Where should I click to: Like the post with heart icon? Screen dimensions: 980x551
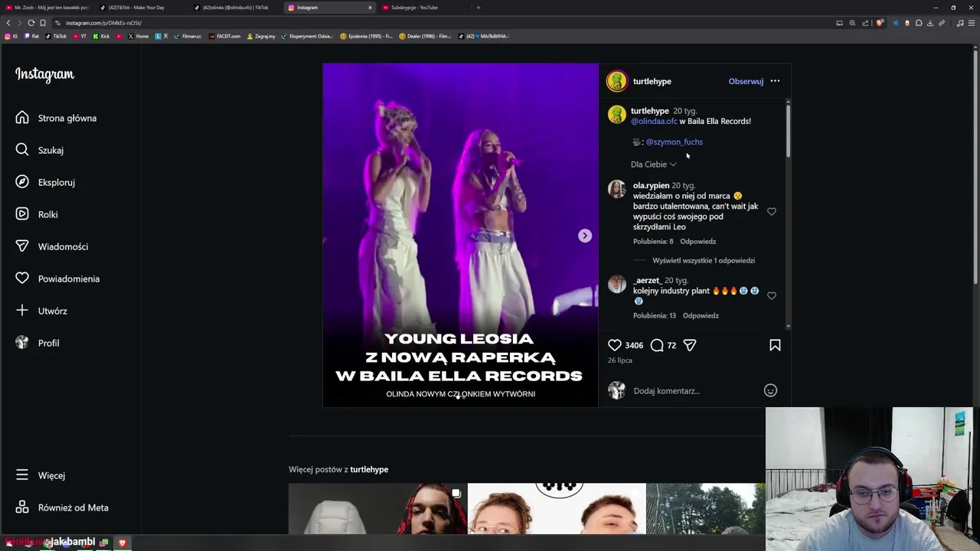click(x=615, y=345)
